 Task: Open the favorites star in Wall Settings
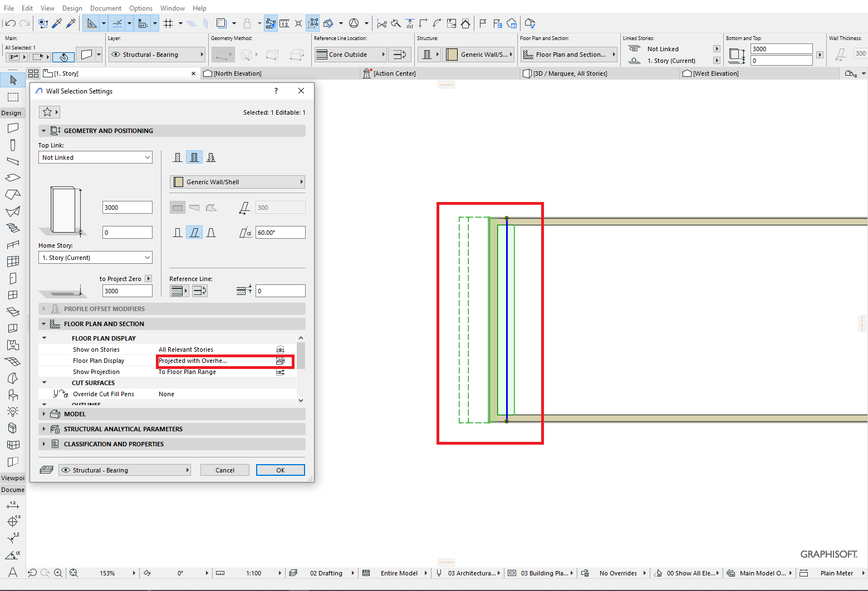click(x=46, y=112)
